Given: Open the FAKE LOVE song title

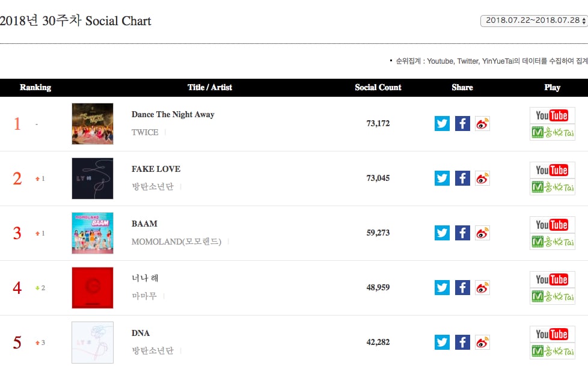Looking at the screenshot, I should point(156,169).
